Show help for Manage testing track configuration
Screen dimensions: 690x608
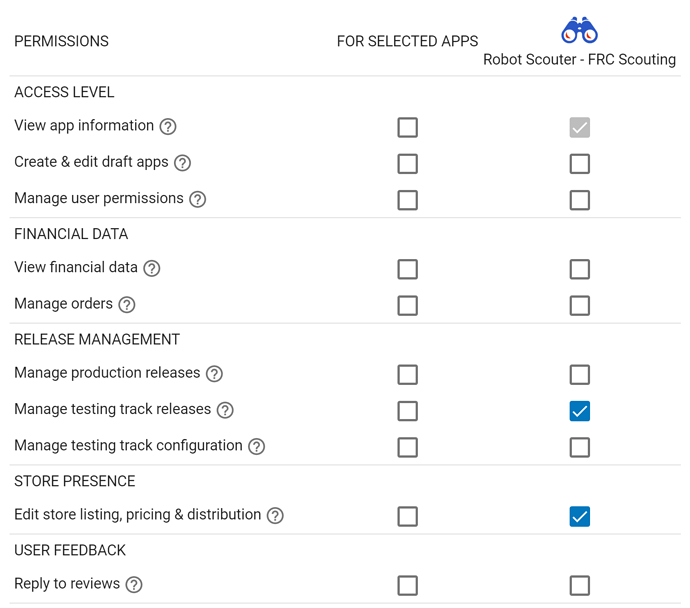tap(257, 447)
